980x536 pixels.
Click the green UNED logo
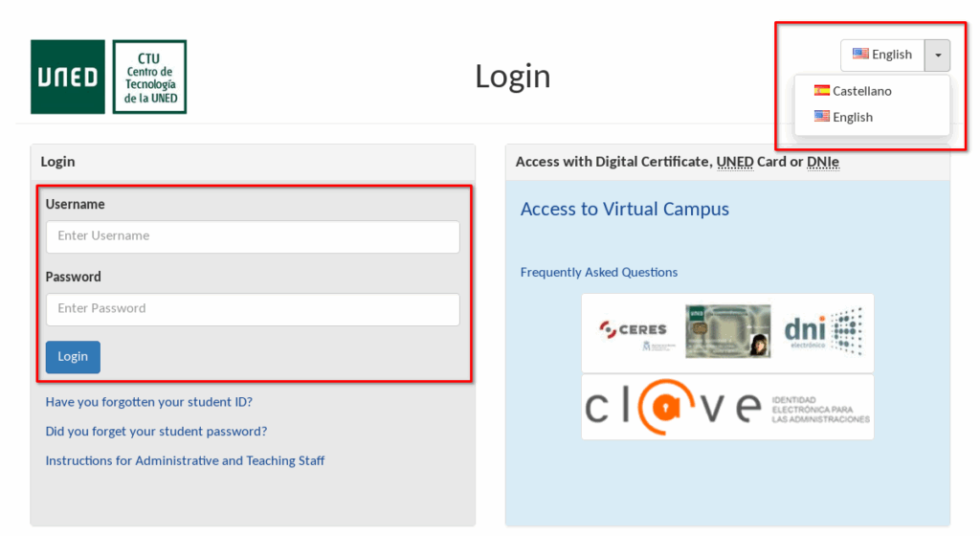click(67, 77)
